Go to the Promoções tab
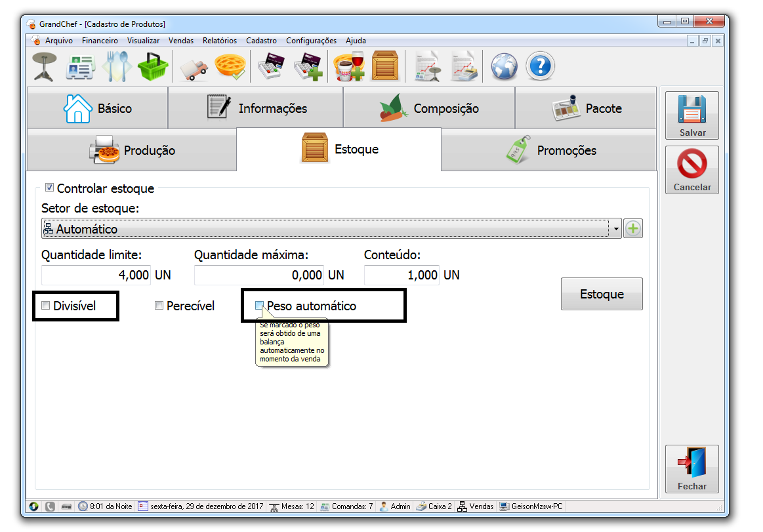Image resolution: width=763 pixels, height=532 pixels. click(x=549, y=150)
